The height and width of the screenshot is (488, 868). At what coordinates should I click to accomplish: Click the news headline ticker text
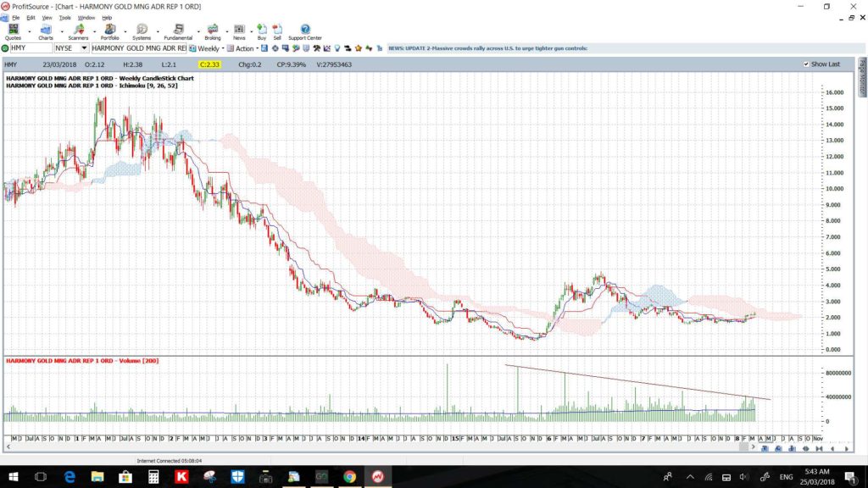pyautogui.click(x=487, y=48)
